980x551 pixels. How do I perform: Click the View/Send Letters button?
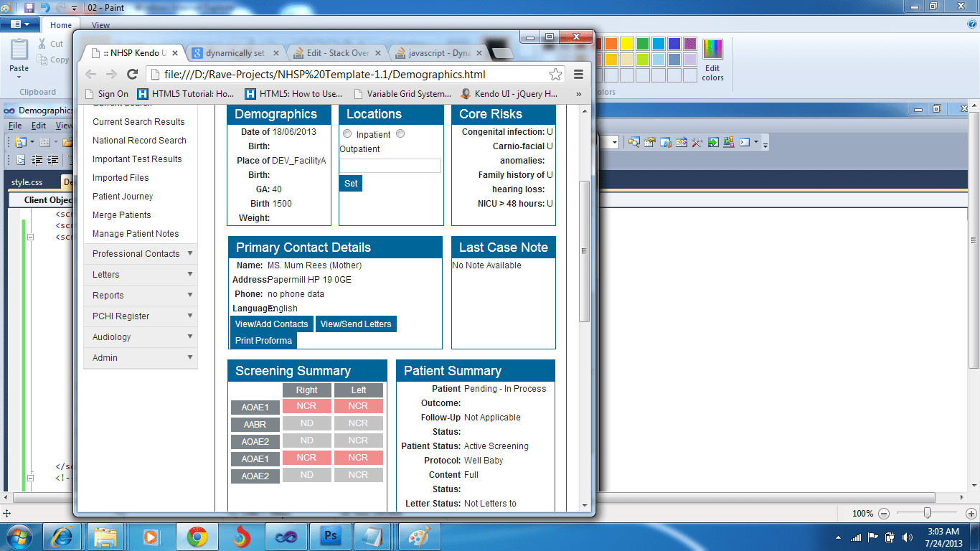(356, 324)
